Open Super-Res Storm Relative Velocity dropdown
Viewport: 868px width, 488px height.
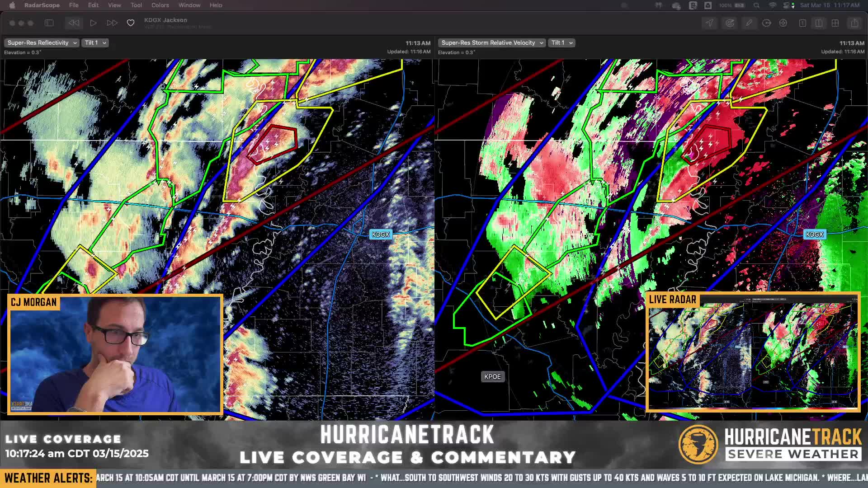pyautogui.click(x=491, y=42)
